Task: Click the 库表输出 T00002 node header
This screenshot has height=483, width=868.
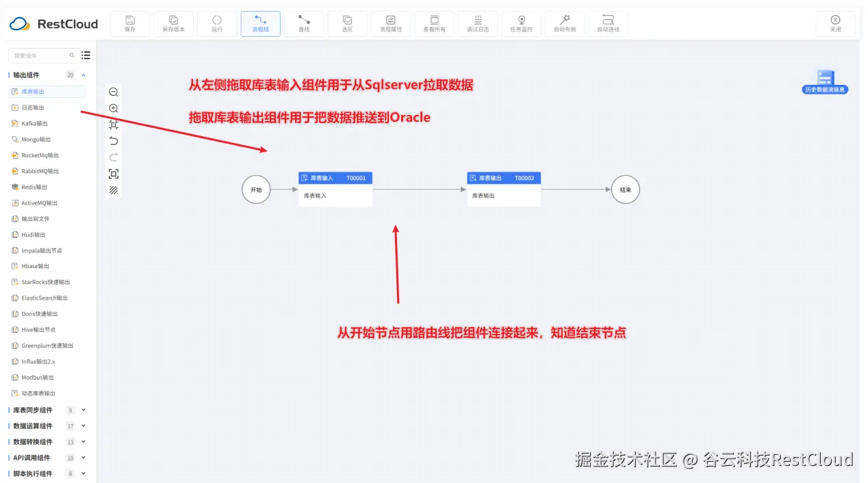Action: (504, 178)
